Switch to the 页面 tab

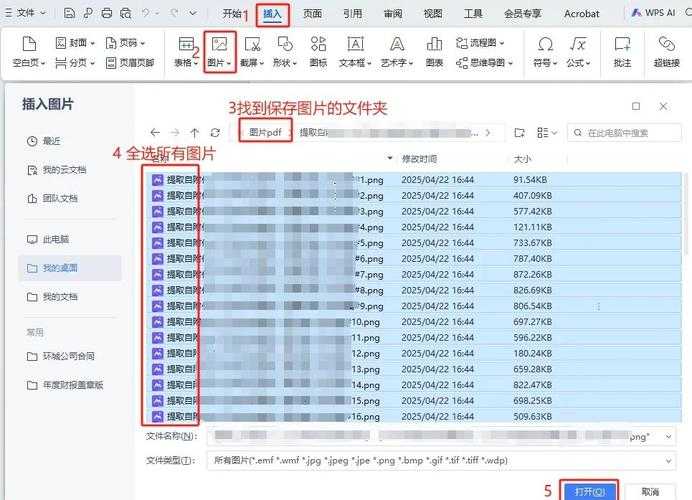(312, 14)
